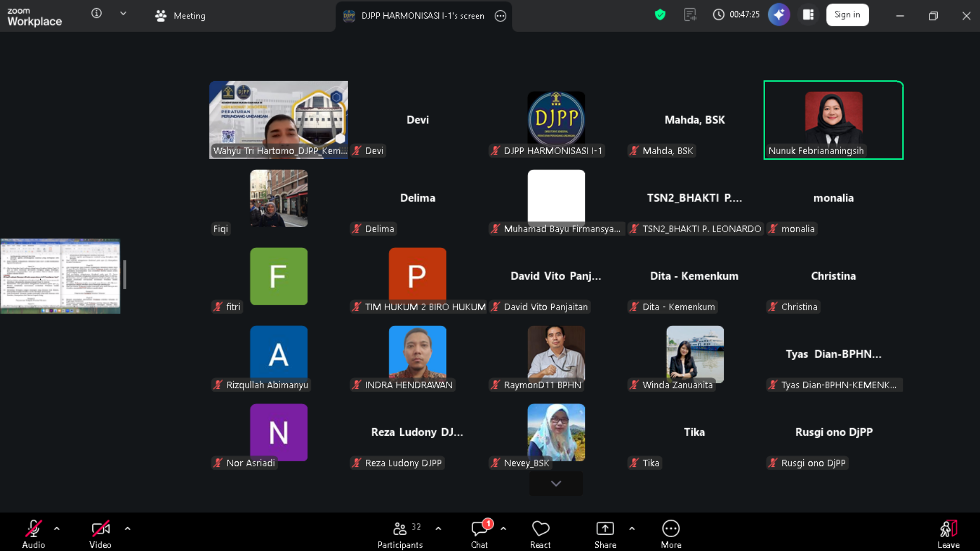980x551 pixels.
Task: Expand audio settings caret
Action: click(57, 529)
